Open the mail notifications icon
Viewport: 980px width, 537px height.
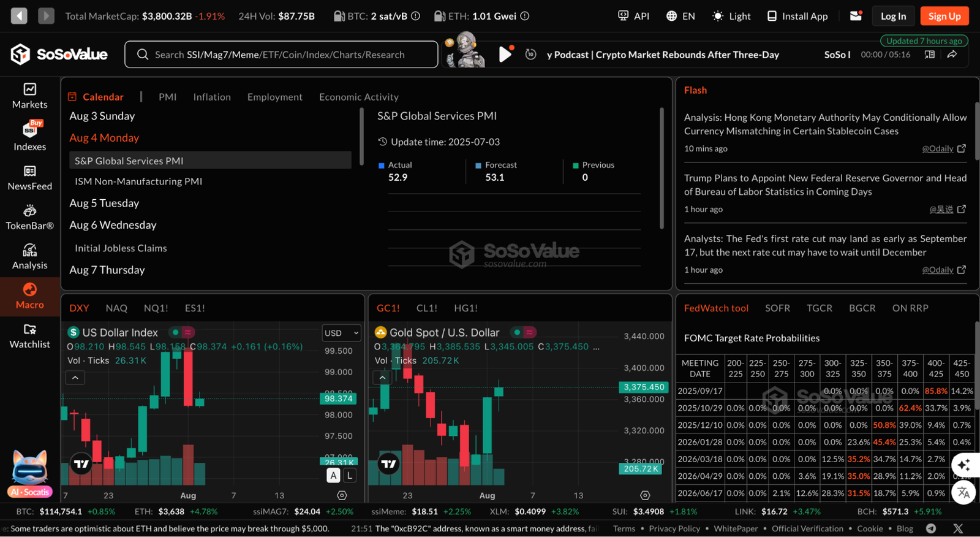(x=856, y=16)
